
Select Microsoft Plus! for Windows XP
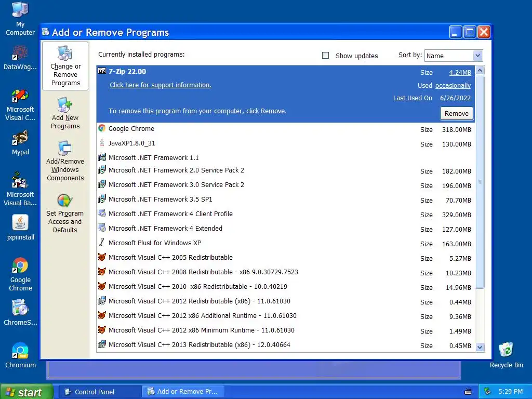[x=285, y=243]
